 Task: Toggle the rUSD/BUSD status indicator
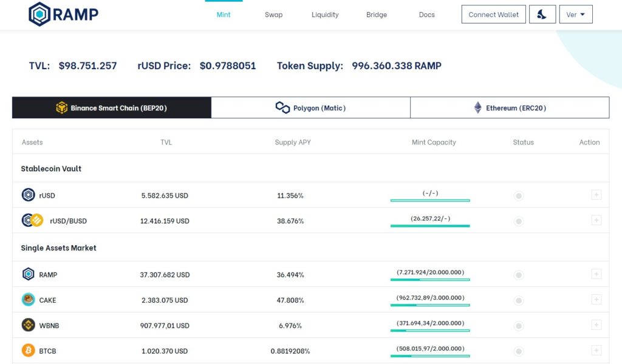click(x=519, y=221)
